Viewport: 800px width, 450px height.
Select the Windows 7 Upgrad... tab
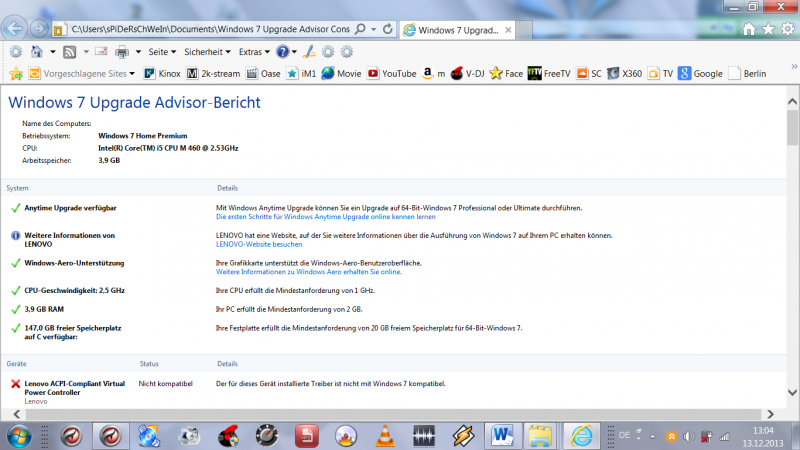click(x=457, y=30)
